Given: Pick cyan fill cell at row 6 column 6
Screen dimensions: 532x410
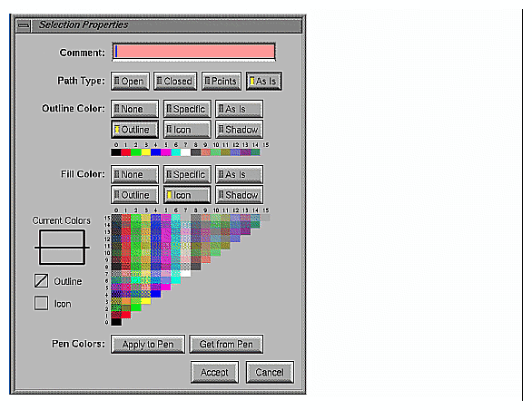Looking at the screenshot, I should coord(176,280).
